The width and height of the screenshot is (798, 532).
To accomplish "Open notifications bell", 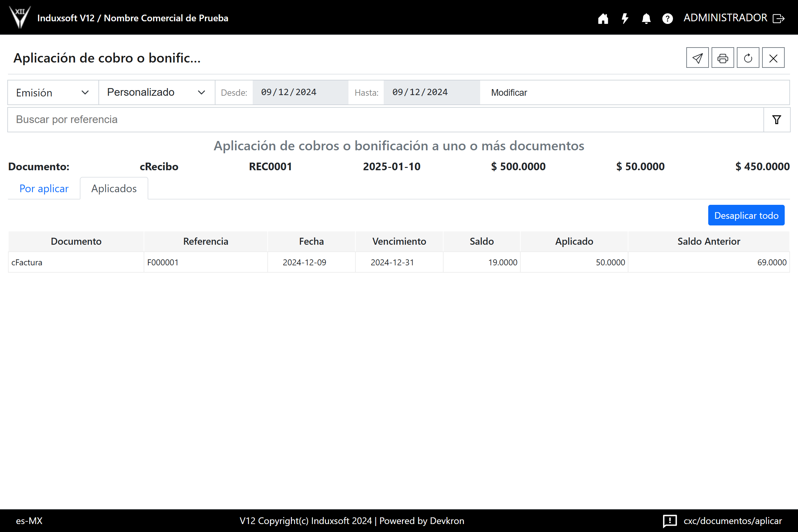I will pos(646,18).
